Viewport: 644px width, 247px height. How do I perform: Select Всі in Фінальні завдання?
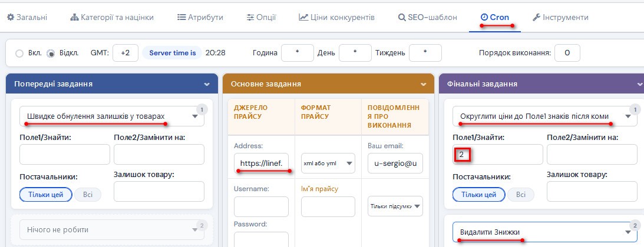pyautogui.click(x=521, y=195)
